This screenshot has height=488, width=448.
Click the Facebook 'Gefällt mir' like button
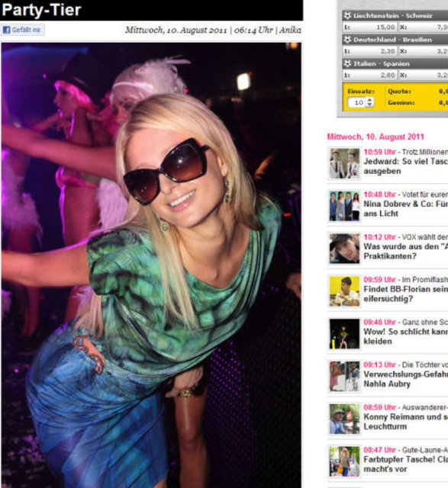pyautogui.click(x=22, y=30)
